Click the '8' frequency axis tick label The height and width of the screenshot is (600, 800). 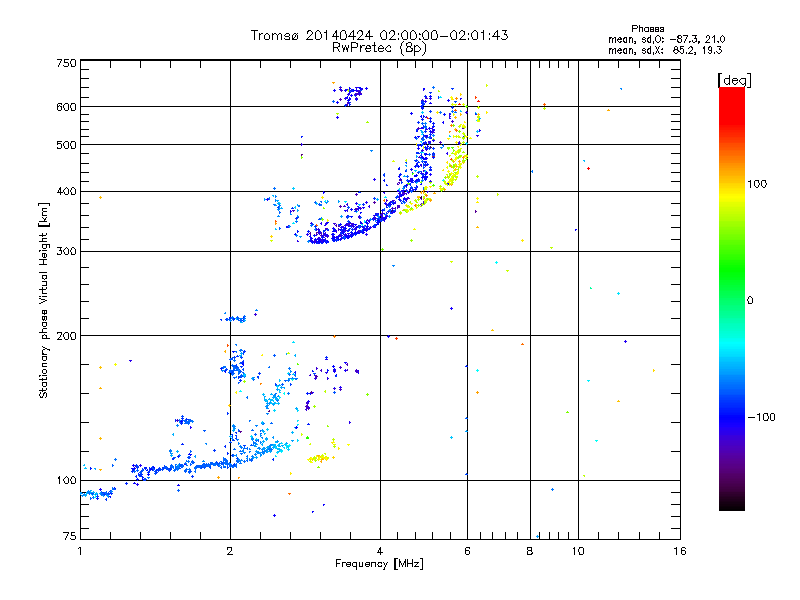coord(530,551)
